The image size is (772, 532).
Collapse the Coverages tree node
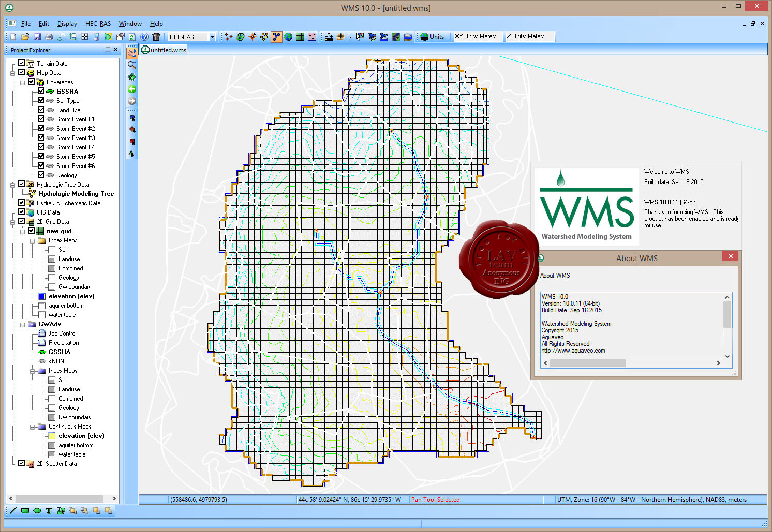point(22,82)
